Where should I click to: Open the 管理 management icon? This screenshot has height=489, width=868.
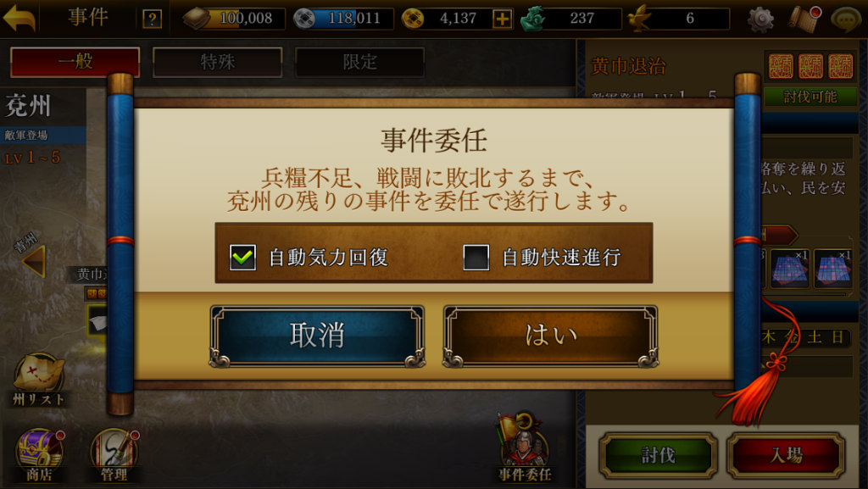tap(114, 455)
